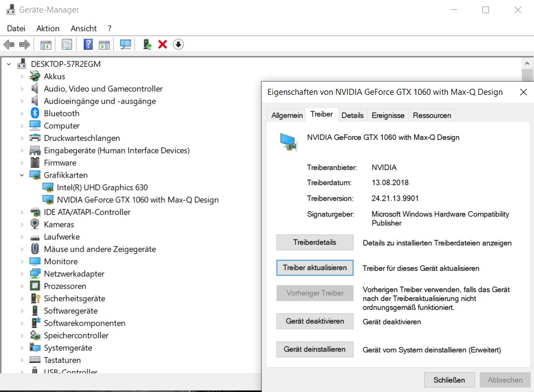Click the Netzwerkadapter category icon
This screenshot has height=392, width=534.
coord(35,274)
